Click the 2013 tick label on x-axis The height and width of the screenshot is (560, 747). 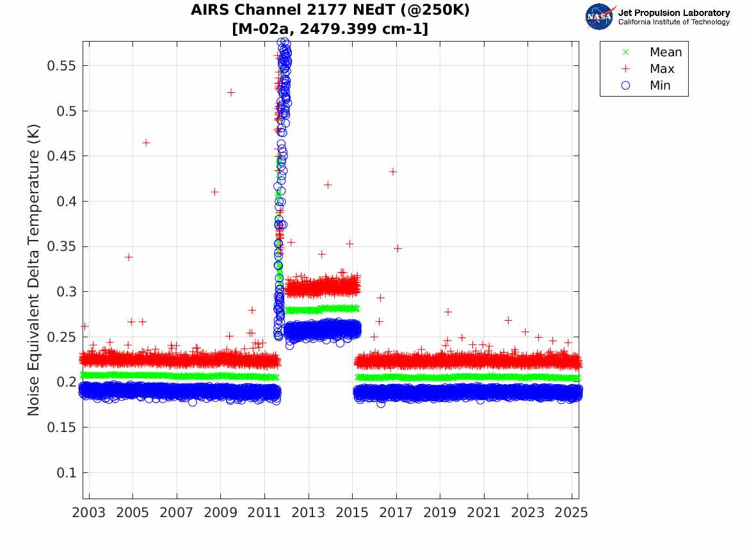[309, 513]
